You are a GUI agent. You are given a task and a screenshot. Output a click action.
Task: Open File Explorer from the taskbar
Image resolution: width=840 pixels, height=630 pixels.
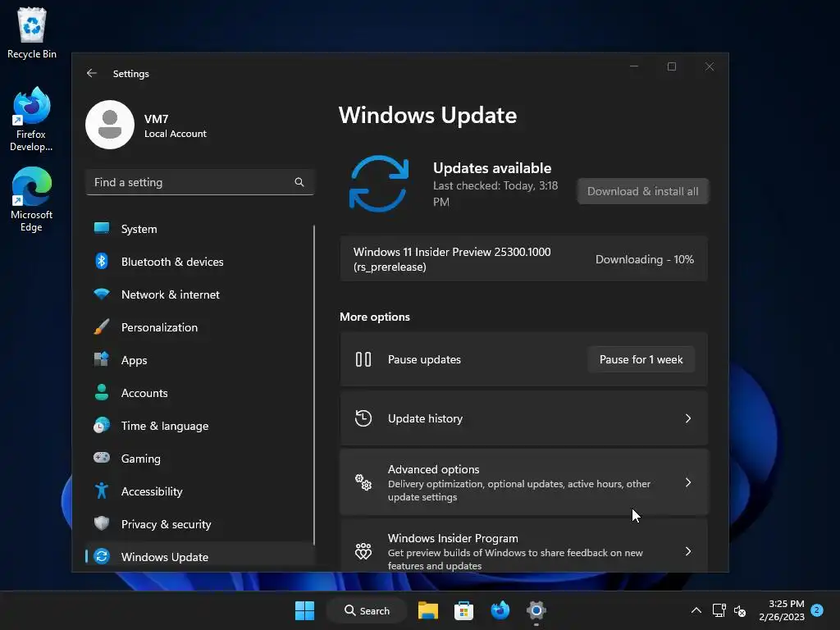click(428, 610)
